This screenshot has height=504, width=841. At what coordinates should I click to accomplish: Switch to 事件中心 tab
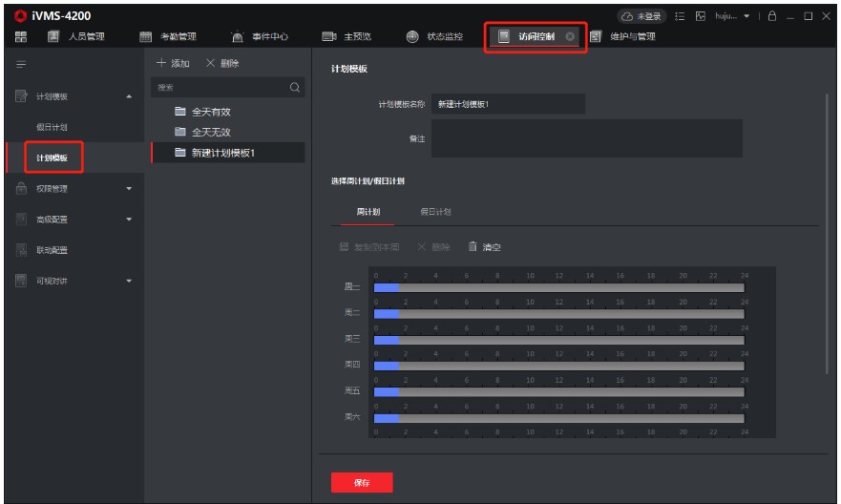260,36
